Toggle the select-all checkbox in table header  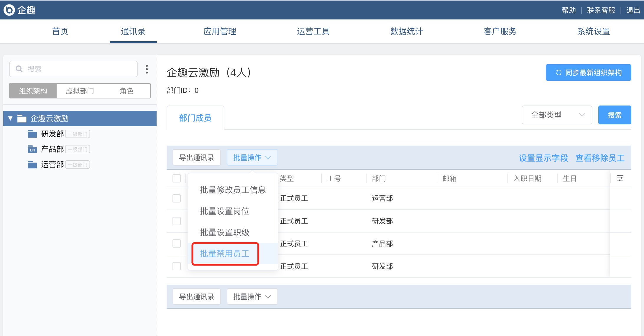(x=177, y=178)
